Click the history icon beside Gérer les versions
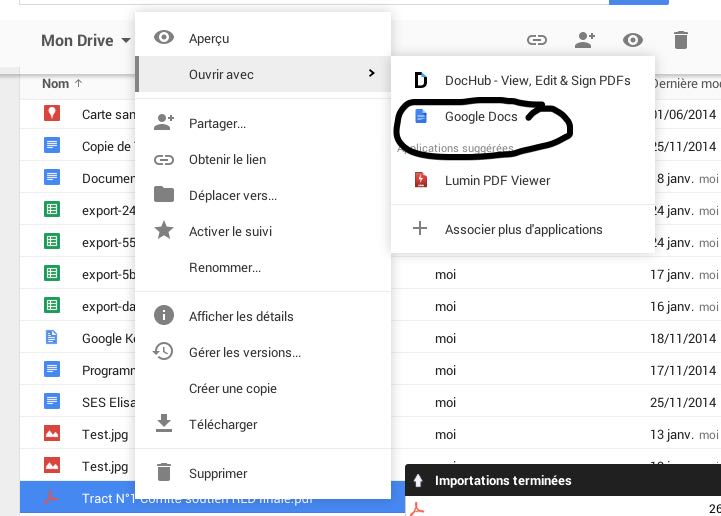This screenshot has width=721, height=516. click(x=163, y=351)
